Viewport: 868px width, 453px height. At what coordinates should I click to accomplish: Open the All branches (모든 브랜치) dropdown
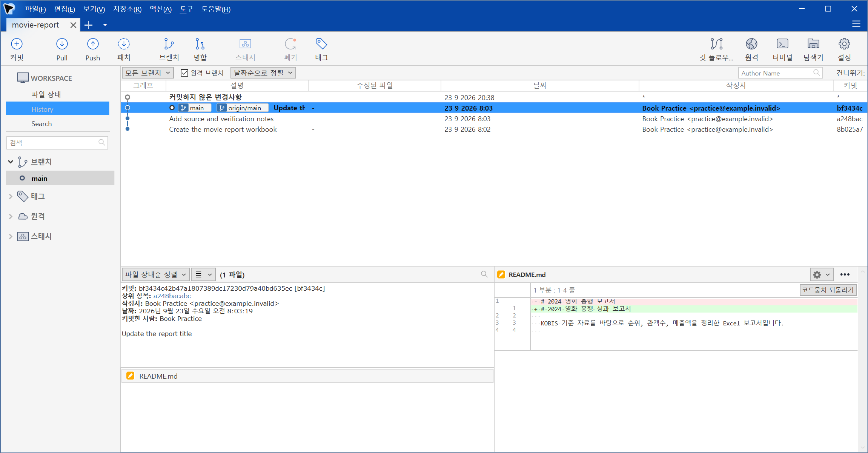(x=148, y=73)
